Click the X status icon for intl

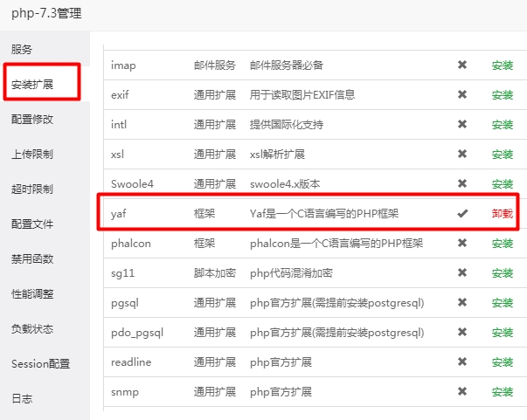[462, 124]
